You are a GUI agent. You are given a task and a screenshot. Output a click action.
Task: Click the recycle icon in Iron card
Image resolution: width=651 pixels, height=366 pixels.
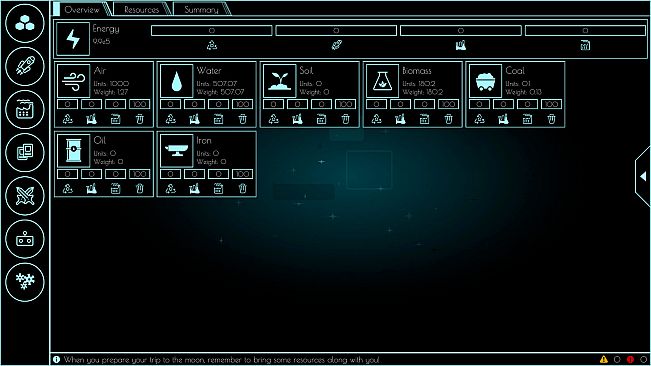click(171, 189)
